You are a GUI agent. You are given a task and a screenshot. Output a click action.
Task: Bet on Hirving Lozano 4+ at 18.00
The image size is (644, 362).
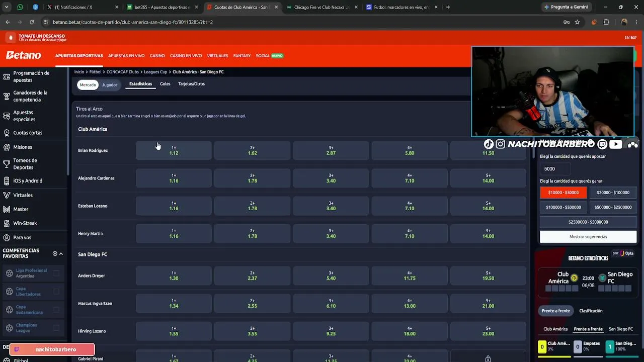(410, 331)
